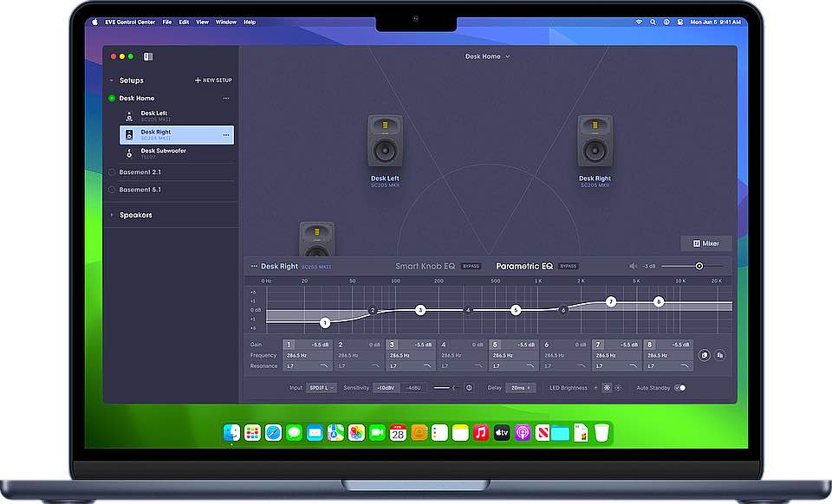Click EQ node 3 on the graph
The image size is (832, 504).
(x=420, y=310)
